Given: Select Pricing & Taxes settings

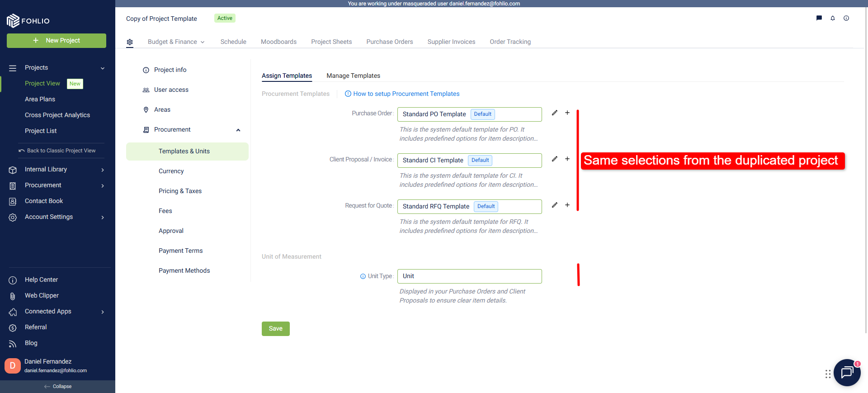Looking at the screenshot, I should 180,191.
